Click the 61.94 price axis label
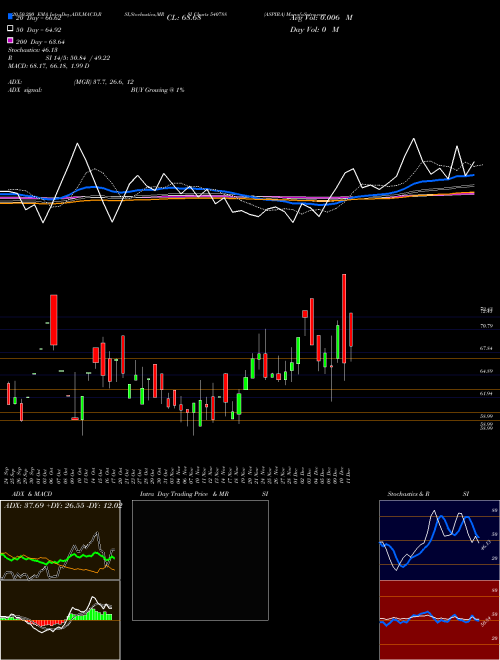500x660 pixels. (487, 394)
